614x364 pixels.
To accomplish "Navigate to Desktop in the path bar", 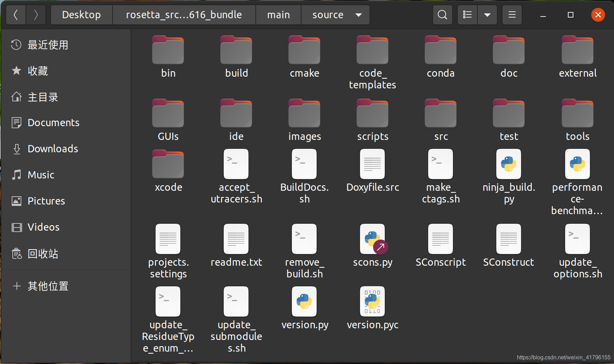I will coord(82,15).
